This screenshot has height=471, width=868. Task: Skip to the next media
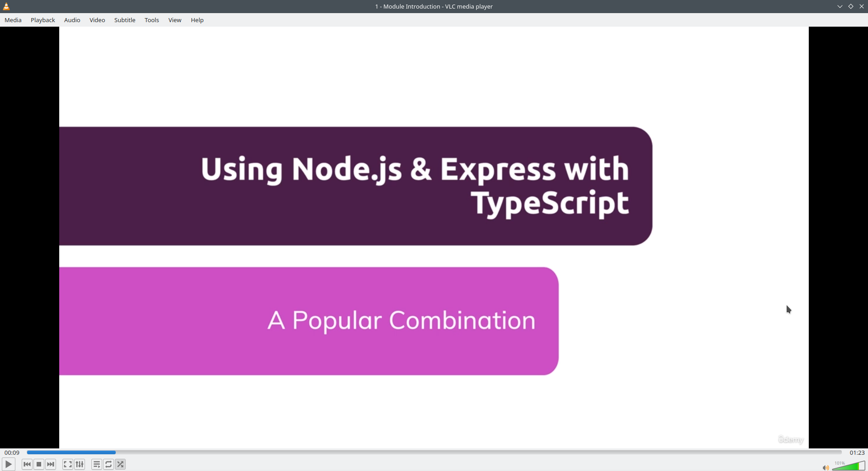[x=51, y=464]
